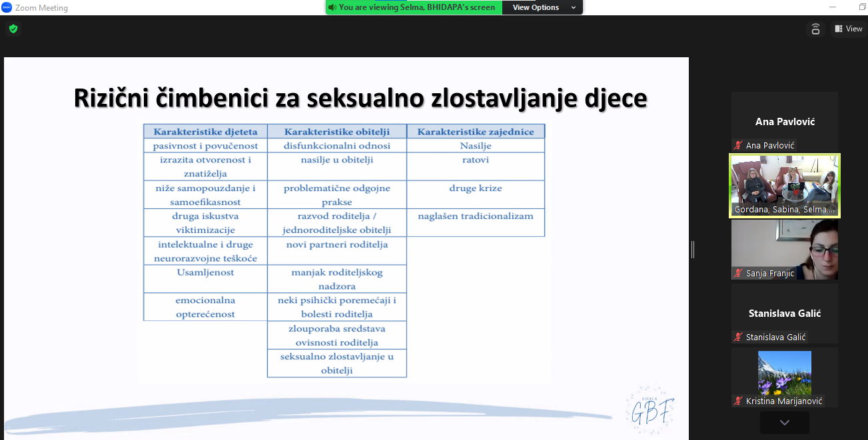Screen dimensions: 868x440
Task: Click the panel divider handle beside the slide
Action: tap(693, 249)
